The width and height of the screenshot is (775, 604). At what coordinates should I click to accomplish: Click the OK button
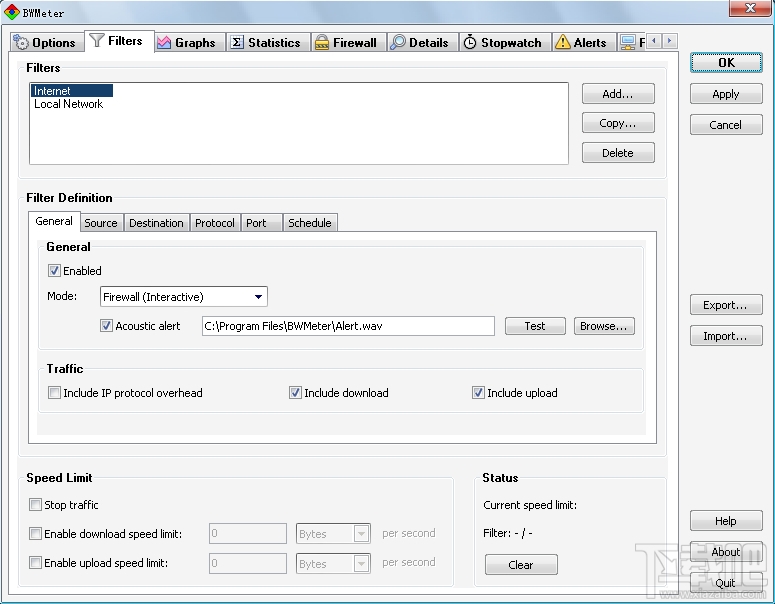pyautogui.click(x=726, y=63)
